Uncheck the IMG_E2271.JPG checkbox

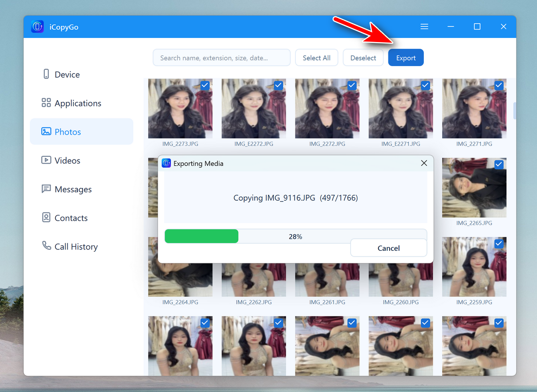pyautogui.click(x=426, y=85)
